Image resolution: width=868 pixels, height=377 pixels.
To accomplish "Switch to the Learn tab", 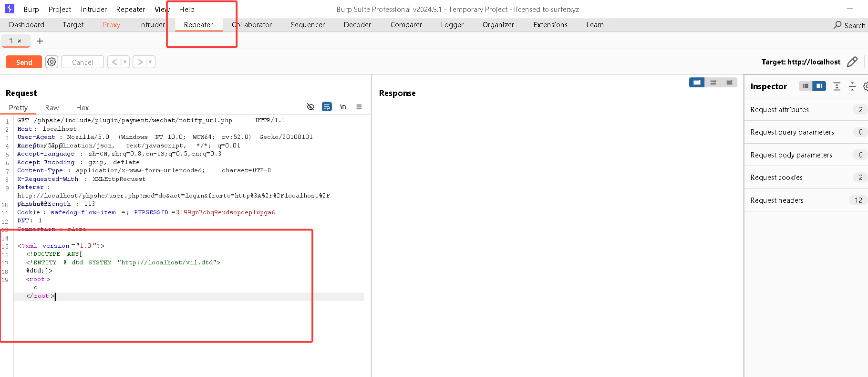I will click(595, 25).
